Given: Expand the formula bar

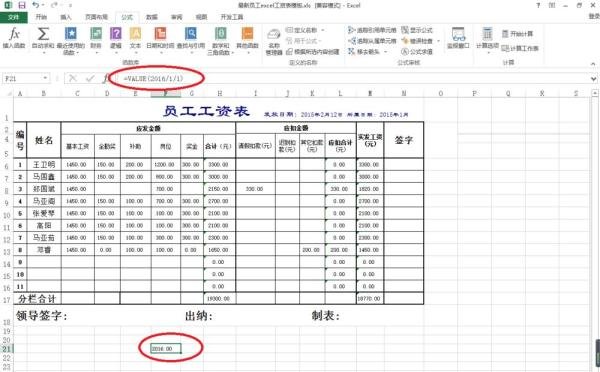Looking at the screenshot, I should click(x=593, y=78).
